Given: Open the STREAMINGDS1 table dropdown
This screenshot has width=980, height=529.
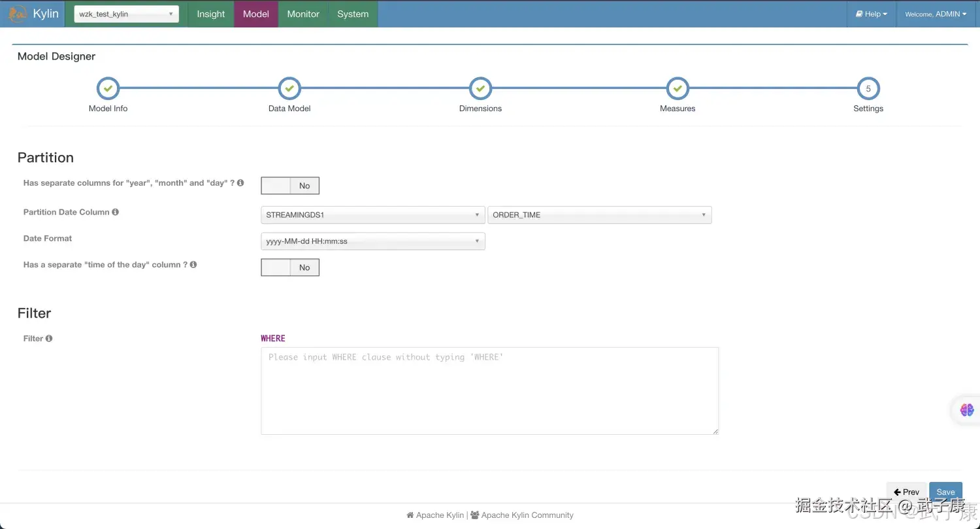Looking at the screenshot, I should click(x=372, y=214).
